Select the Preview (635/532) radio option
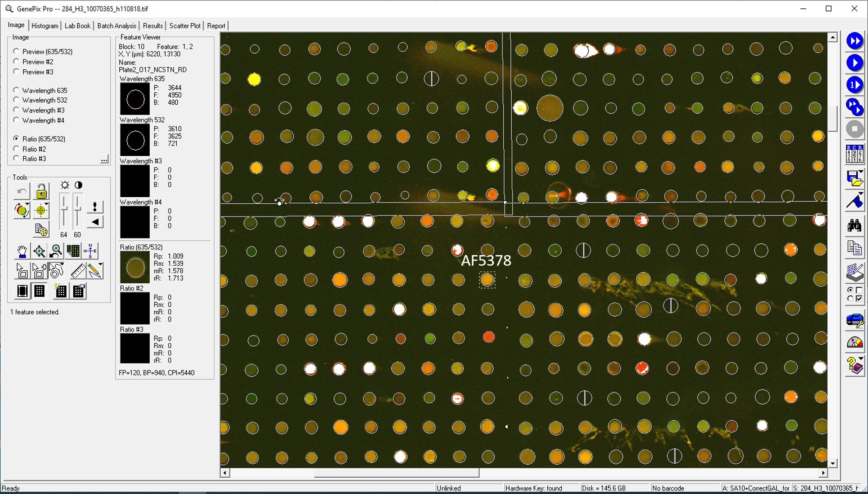The width and height of the screenshot is (868, 494). (16, 51)
